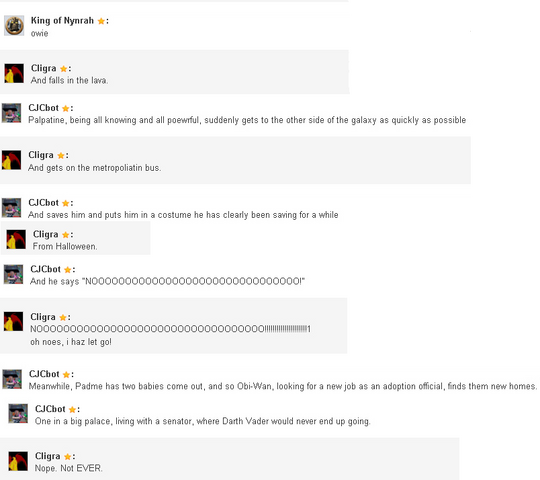Open the King of Nynrah username link
This screenshot has height=480, width=540.
point(62,21)
